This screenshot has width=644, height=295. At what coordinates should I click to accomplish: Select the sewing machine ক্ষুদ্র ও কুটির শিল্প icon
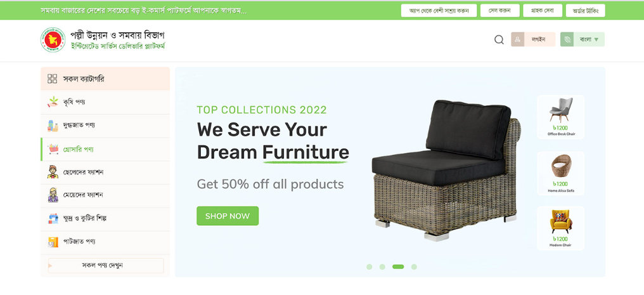coord(53,218)
